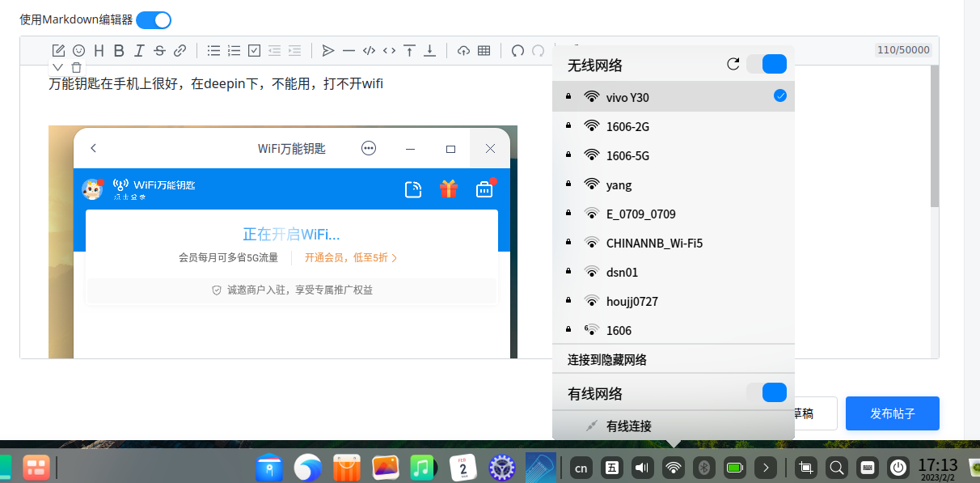Screen dimensions: 980x483
Task: Apply strikethrough formatting
Action: (159, 50)
